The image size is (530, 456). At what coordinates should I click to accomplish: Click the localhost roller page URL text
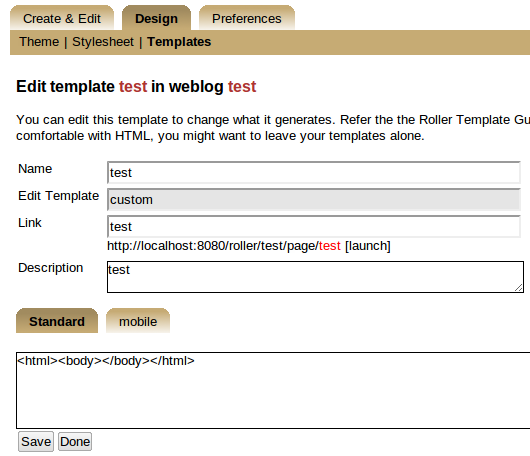coord(224,246)
